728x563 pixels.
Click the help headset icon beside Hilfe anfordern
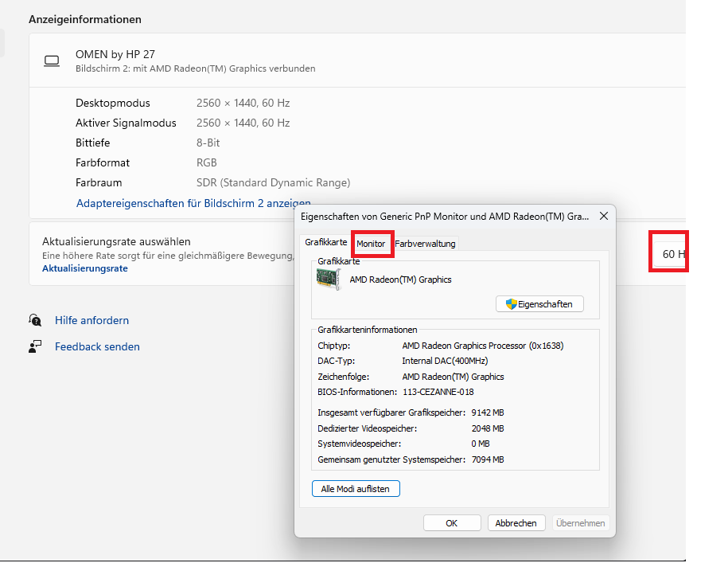35,320
